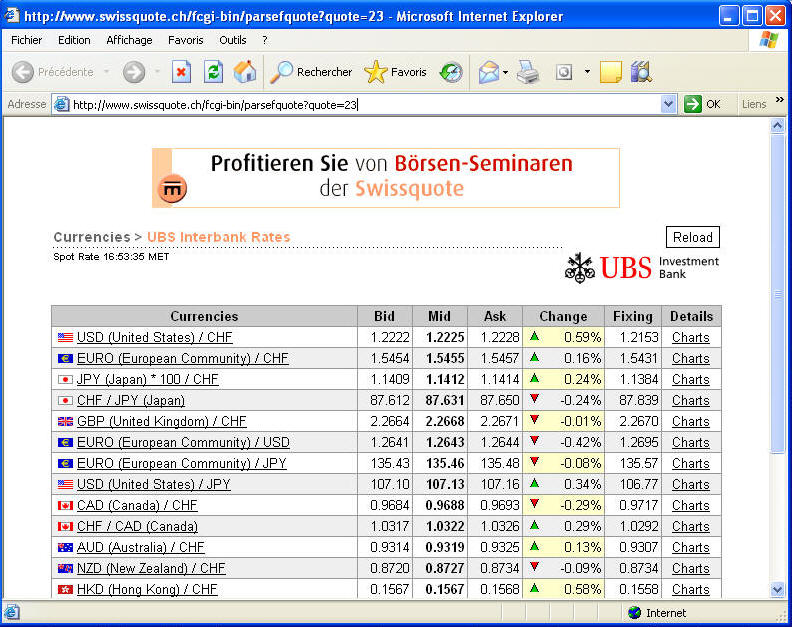792x627 pixels.
Task: Click the Currencies breadcrumb link
Action: 92,237
